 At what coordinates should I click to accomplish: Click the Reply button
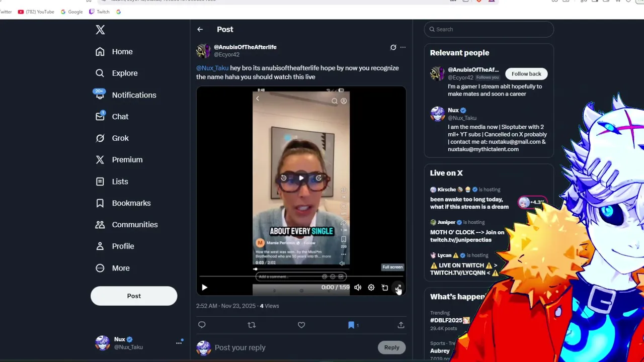coord(391,347)
